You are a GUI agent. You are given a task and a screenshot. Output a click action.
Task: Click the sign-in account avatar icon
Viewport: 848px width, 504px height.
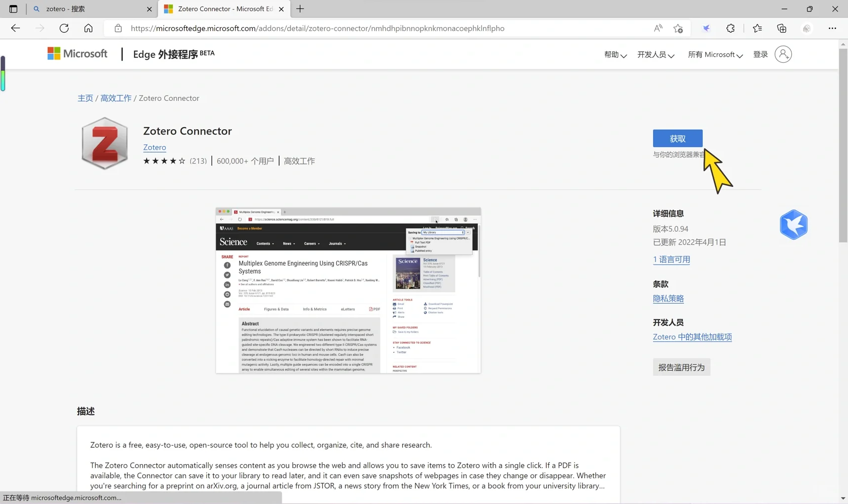pos(783,54)
